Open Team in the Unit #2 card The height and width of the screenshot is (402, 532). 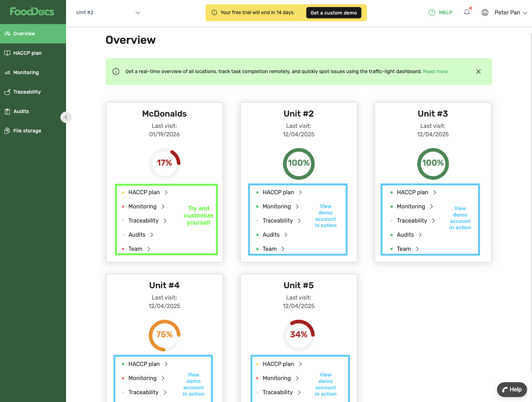(x=274, y=249)
